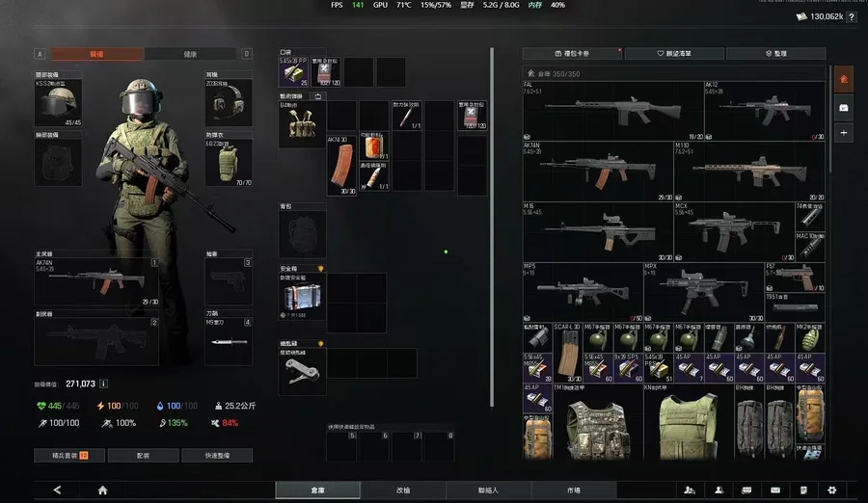Click the shield icon on keychain header
Screen dimensions: 868x503
coord(320,344)
